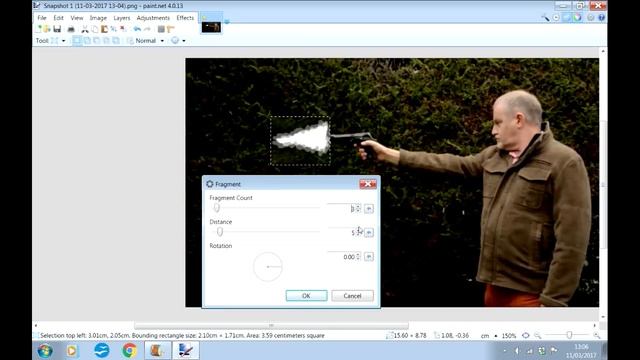Select the open image thumbnail tab
Image resolution: width=640 pixels, height=360 pixels.
211,27
